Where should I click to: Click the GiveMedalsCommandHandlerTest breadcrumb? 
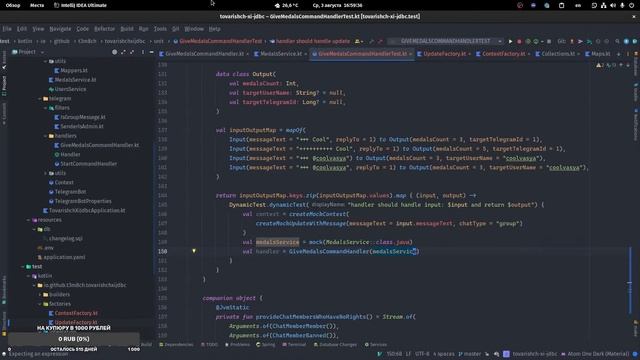click(x=220, y=41)
